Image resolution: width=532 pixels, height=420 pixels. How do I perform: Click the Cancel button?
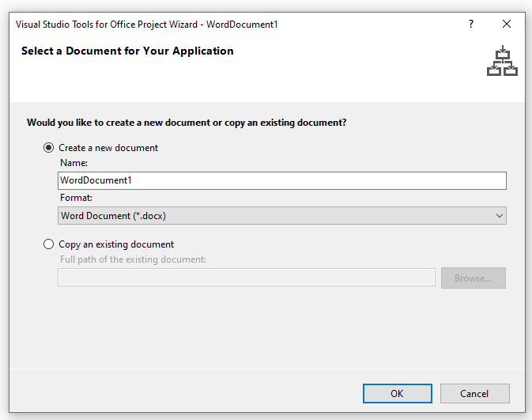(474, 394)
